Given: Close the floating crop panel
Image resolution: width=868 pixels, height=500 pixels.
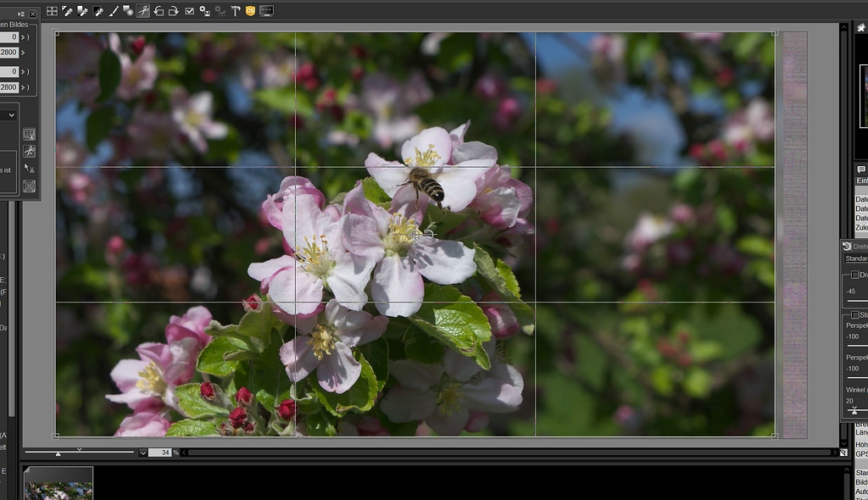Looking at the screenshot, I should pyautogui.click(x=33, y=14).
